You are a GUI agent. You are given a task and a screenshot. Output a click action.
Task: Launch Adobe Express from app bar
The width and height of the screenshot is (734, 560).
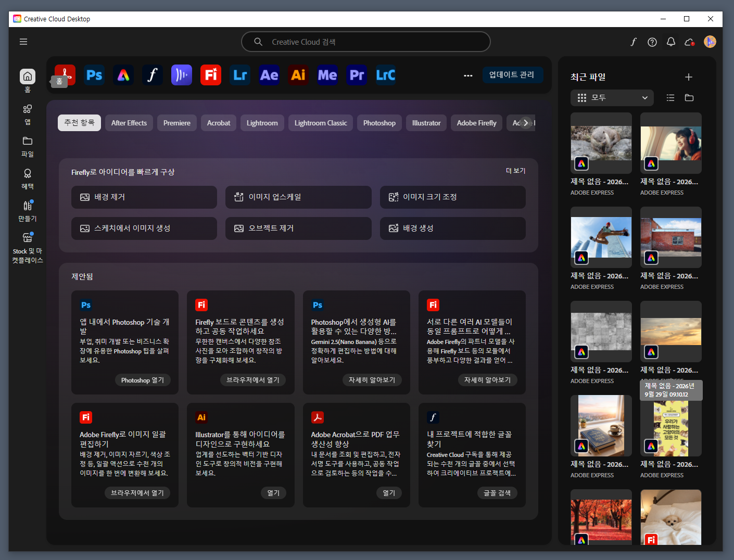123,75
